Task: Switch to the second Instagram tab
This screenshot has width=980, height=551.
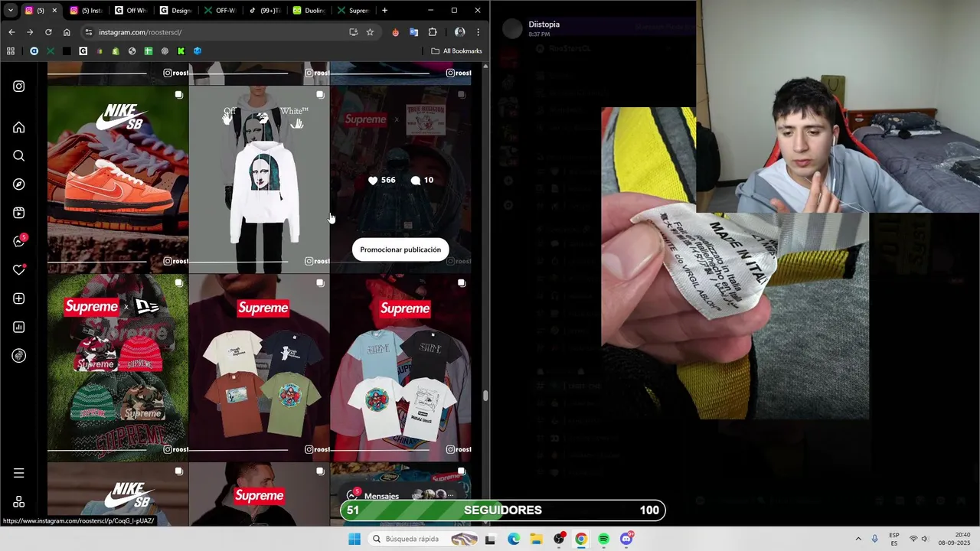Action: click(x=85, y=10)
